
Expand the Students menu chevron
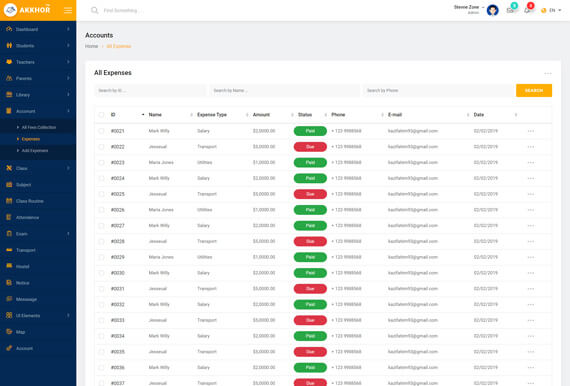pyautogui.click(x=68, y=45)
